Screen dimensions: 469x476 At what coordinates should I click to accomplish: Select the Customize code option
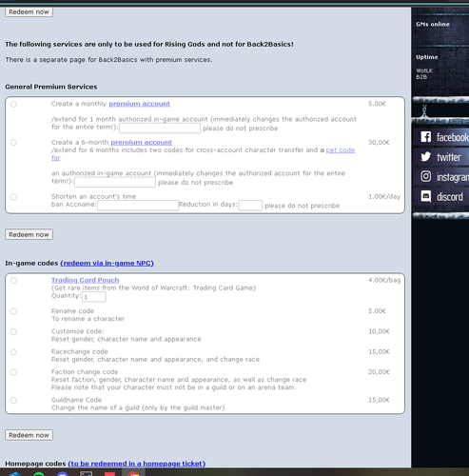pos(13,331)
